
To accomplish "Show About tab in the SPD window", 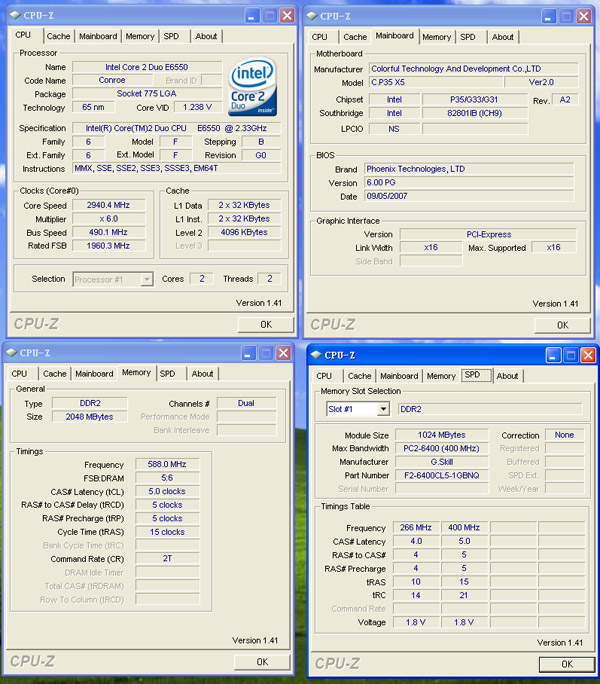I will (507, 376).
